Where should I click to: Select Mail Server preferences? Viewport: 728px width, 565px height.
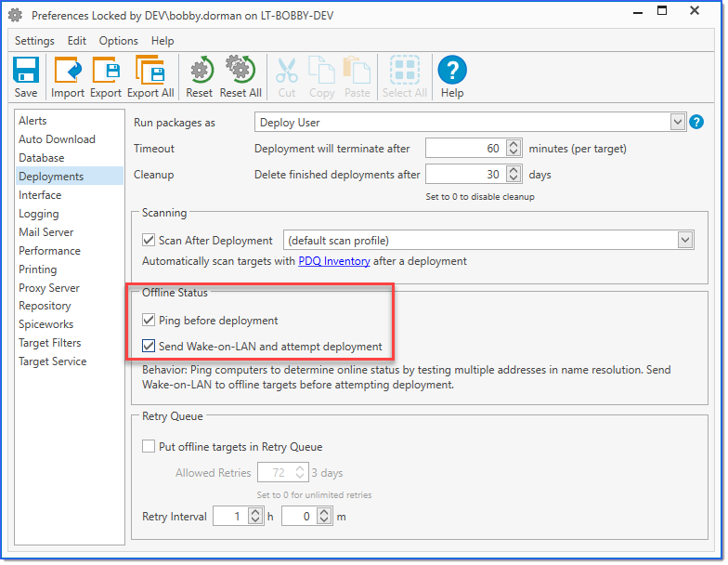click(70, 232)
